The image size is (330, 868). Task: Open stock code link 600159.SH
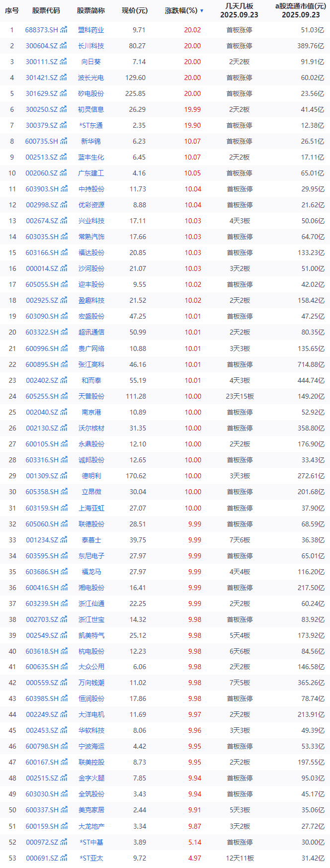42,826
